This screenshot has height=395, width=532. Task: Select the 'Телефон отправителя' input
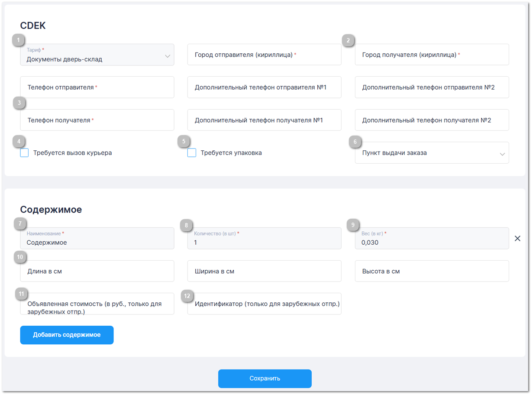pos(97,87)
